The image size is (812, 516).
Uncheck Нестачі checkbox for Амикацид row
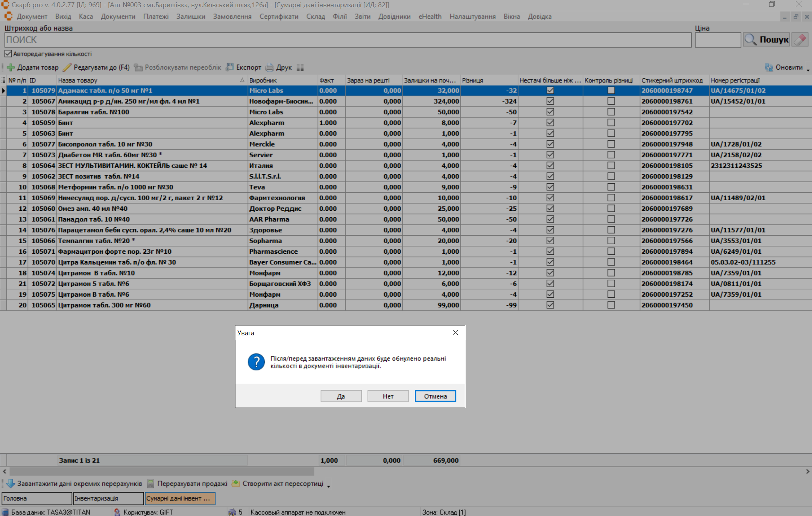click(x=550, y=101)
